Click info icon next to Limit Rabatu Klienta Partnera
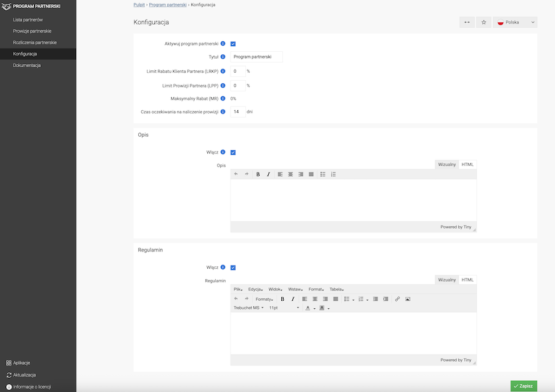This screenshot has height=392, width=555. [223, 71]
